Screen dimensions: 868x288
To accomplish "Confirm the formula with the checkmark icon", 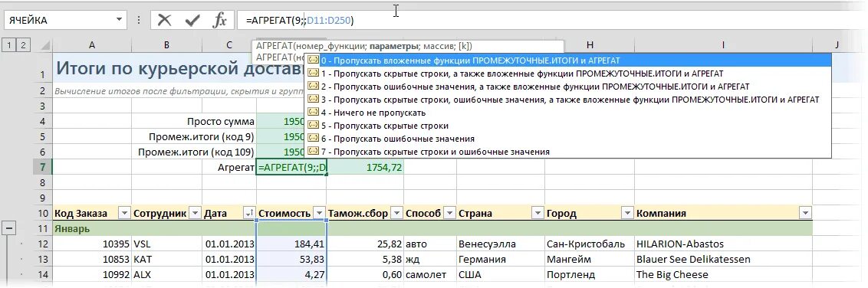I will coord(192,21).
